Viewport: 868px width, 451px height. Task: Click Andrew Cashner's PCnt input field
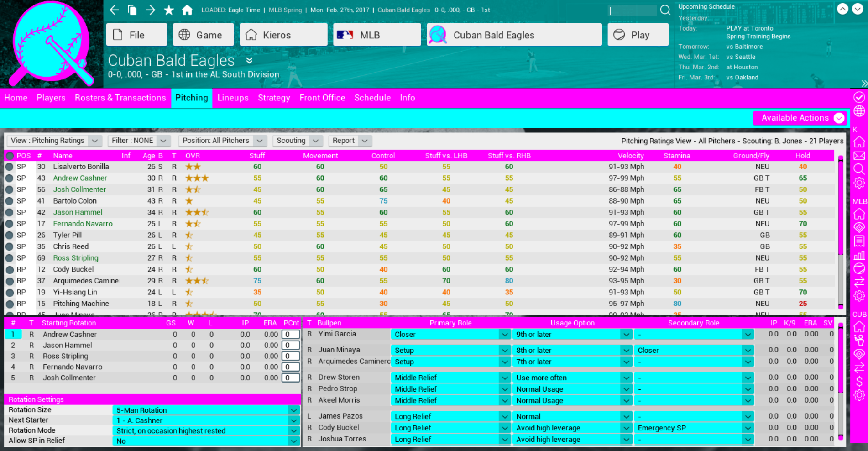click(291, 335)
